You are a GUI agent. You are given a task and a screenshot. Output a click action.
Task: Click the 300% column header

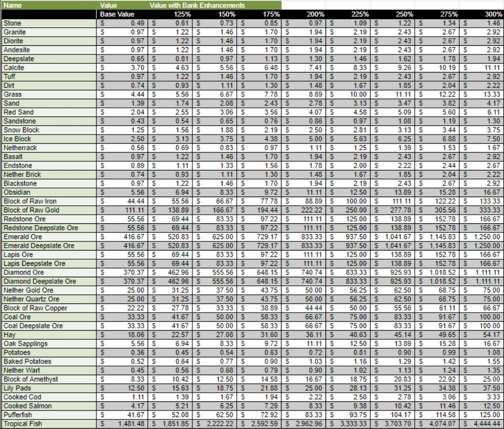pyautogui.click(x=482, y=14)
